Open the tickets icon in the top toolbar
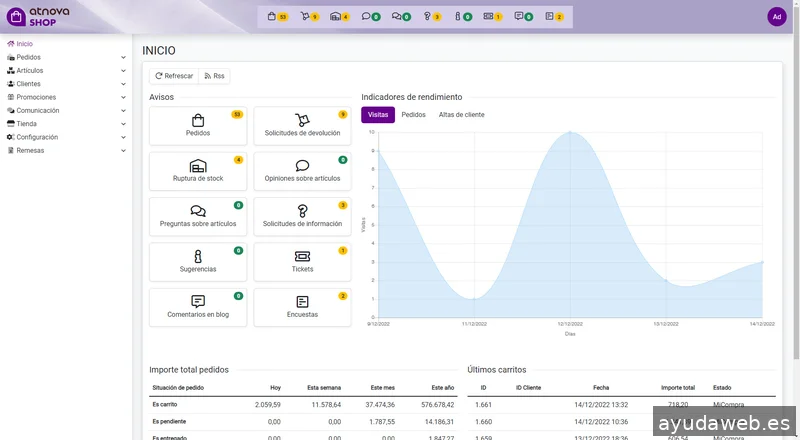 [488, 16]
